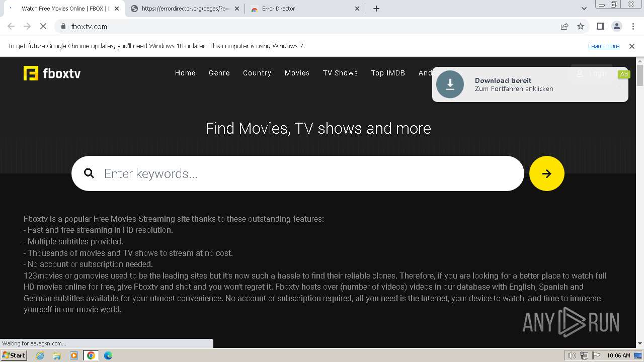Click the scrollbar up arrow
Screen dimensions: 644x362
coord(640,61)
